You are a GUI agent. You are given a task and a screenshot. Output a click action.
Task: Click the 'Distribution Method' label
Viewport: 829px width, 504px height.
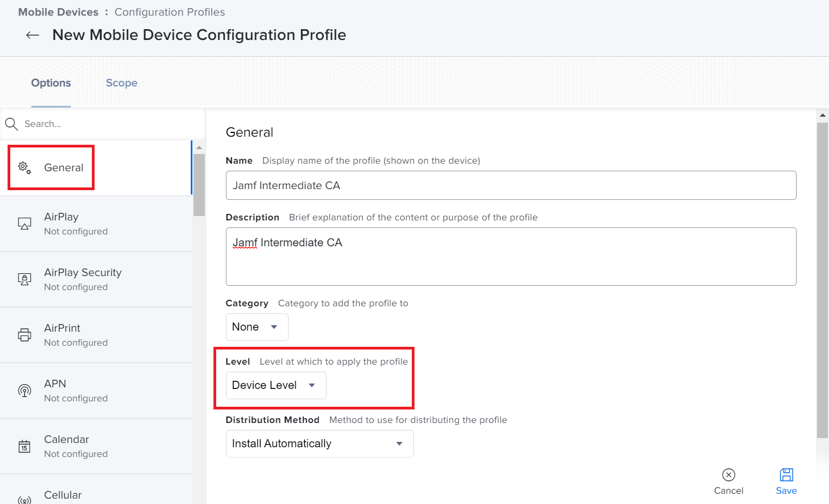point(272,420)
